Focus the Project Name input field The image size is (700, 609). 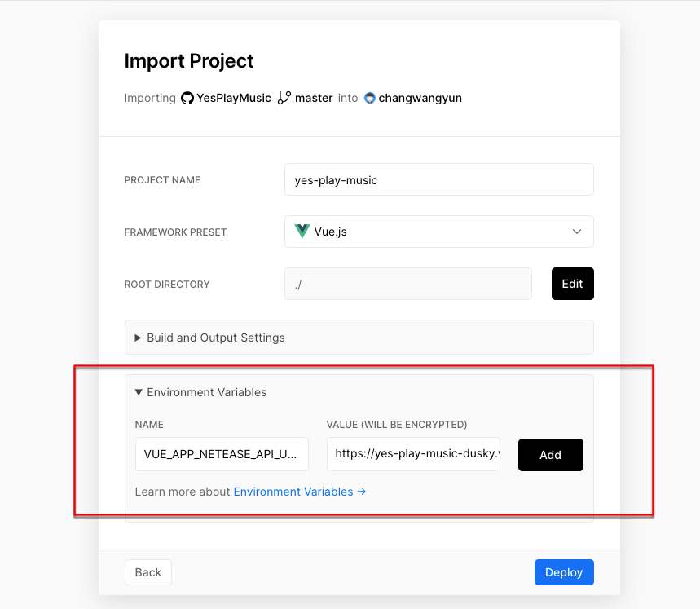439,180
